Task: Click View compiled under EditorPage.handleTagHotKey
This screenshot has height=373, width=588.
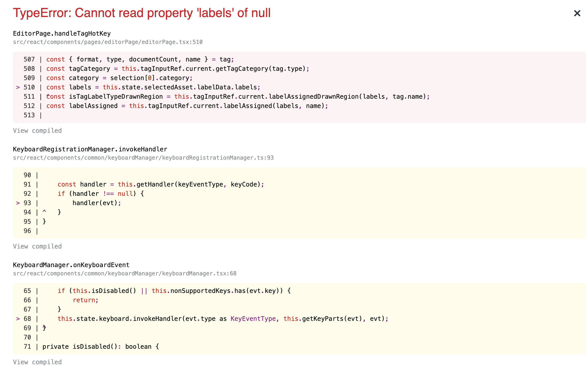Action: point(37,130)
